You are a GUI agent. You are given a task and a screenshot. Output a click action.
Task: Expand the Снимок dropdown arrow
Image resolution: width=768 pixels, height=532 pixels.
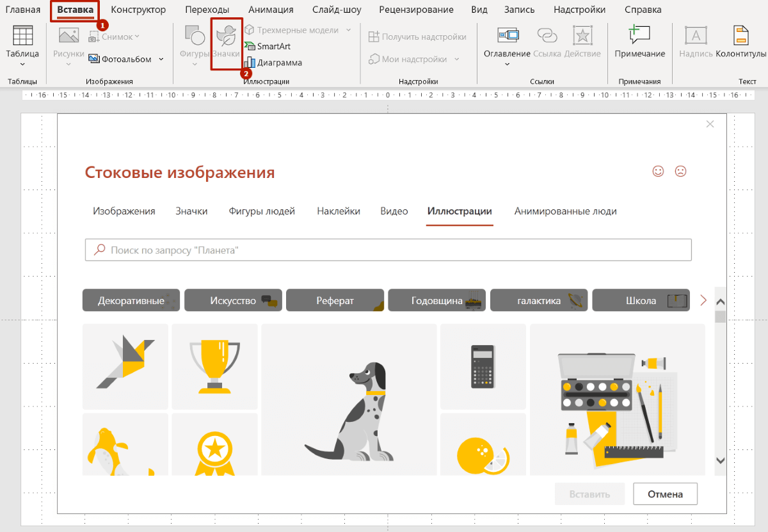(x=137, y=37)
